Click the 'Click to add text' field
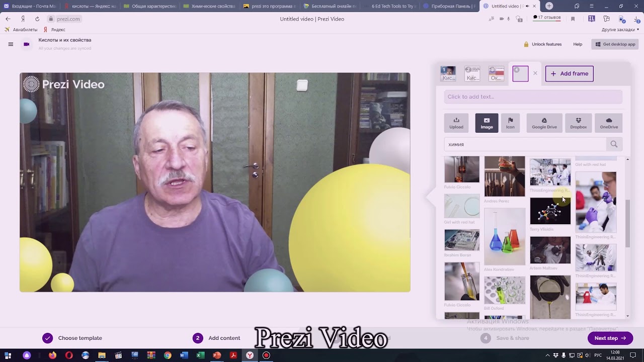This screenshot has height=362, width=644. [533, 97]
